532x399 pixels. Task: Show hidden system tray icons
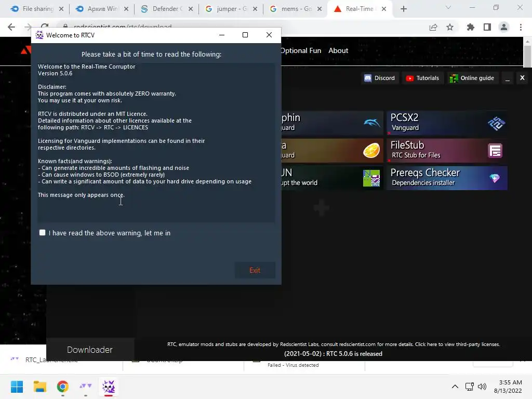[x=455, y=387]
